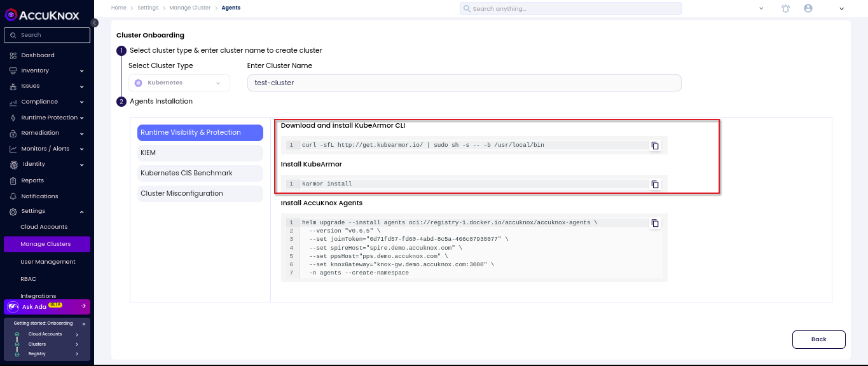Click the Ask Ada BETA button
Image resolution: width=868 pixels, height=366 pixels.
pyautogui.click(x=47, y=307)
